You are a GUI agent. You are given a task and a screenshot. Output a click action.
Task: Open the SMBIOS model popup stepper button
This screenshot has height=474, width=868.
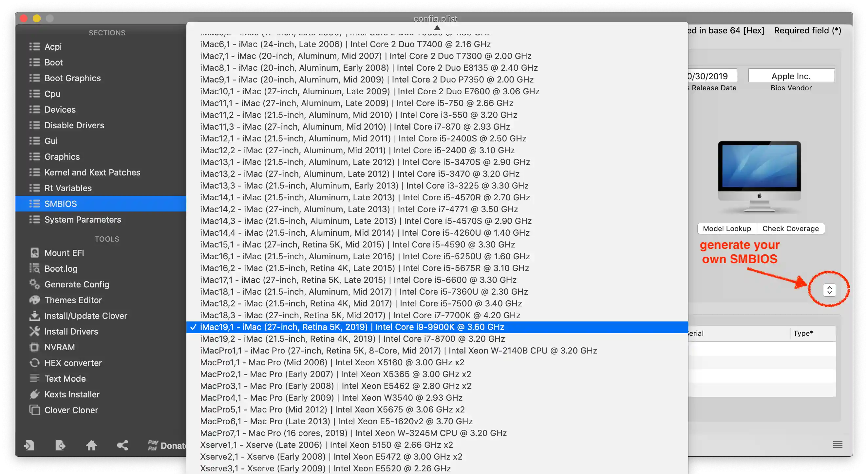[x=829, y=290]
